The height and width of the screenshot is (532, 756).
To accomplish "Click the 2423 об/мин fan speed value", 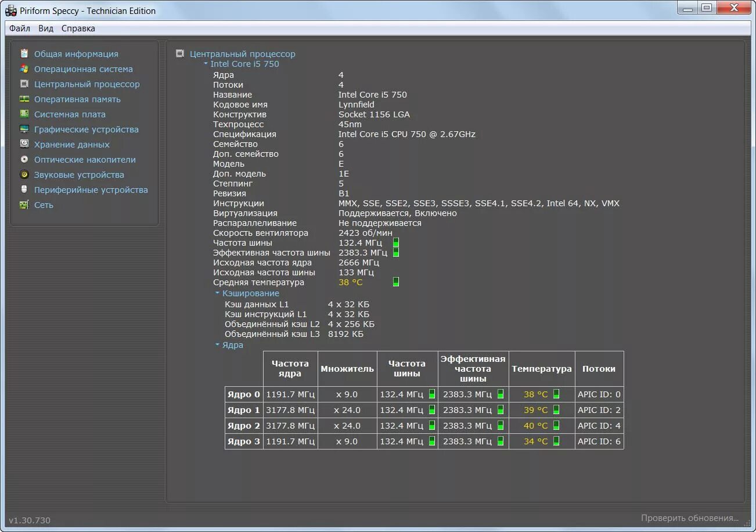I will pos(365,232).
